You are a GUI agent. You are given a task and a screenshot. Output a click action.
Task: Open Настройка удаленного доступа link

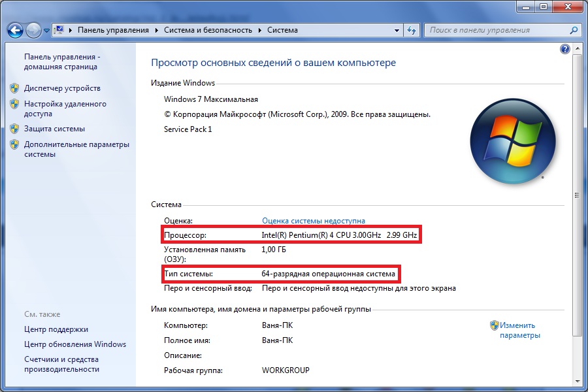[x=65, y=109]
